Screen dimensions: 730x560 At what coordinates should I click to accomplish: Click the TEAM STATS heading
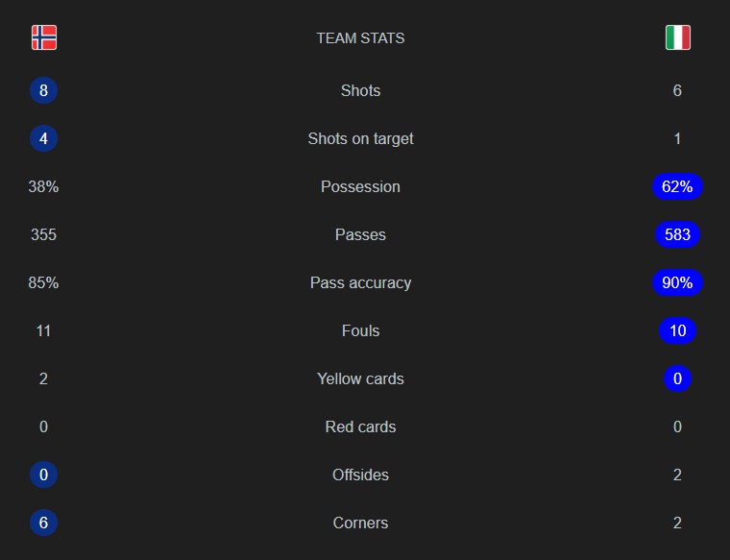click(x=360, y=38)
